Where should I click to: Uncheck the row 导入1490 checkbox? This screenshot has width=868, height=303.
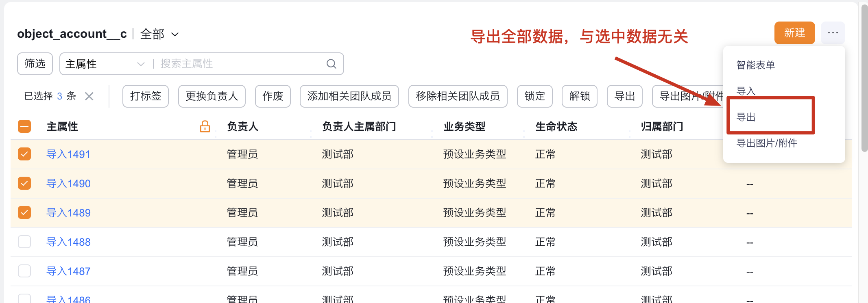[x=24, y=184]
